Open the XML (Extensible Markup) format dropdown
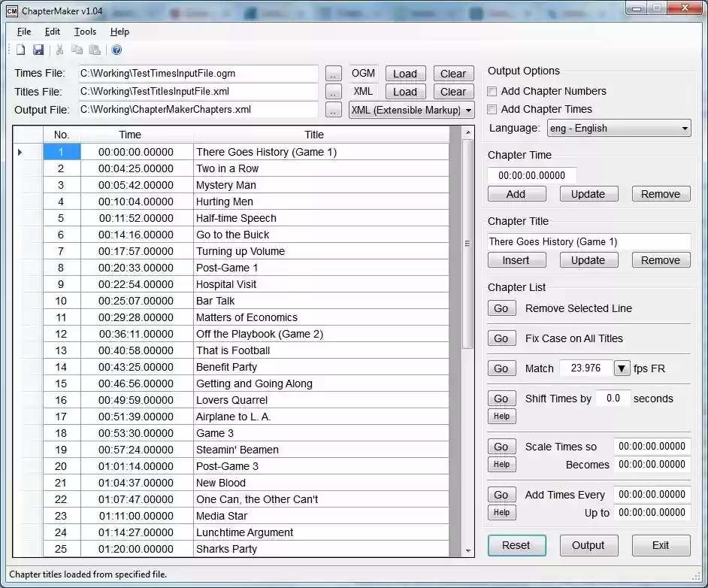The image size is (708, 588). 468,109
